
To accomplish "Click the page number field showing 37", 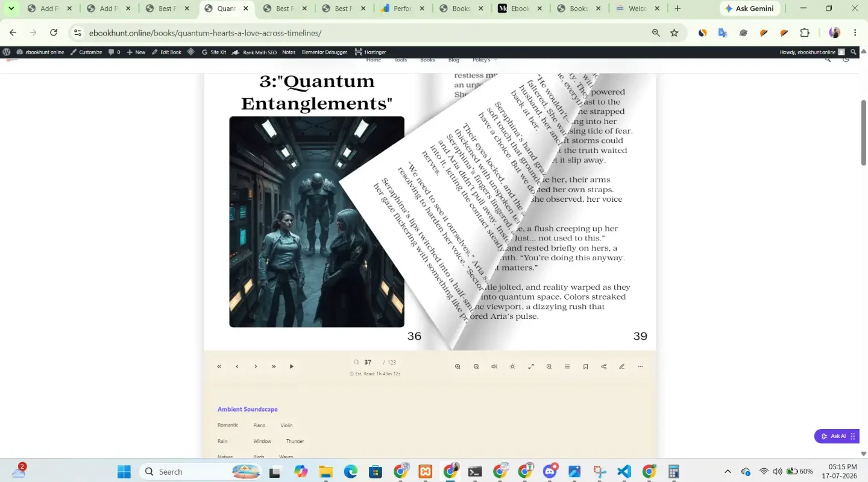I will 368,362.
